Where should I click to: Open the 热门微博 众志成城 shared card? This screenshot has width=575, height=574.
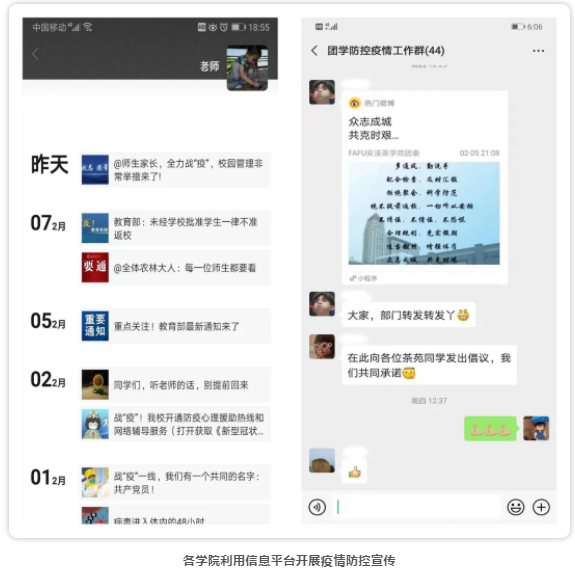(425, 187)
